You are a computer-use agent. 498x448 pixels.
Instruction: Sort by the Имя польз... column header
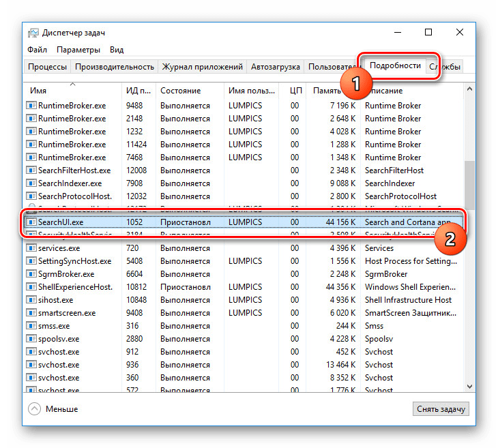(x=251, y=91)
